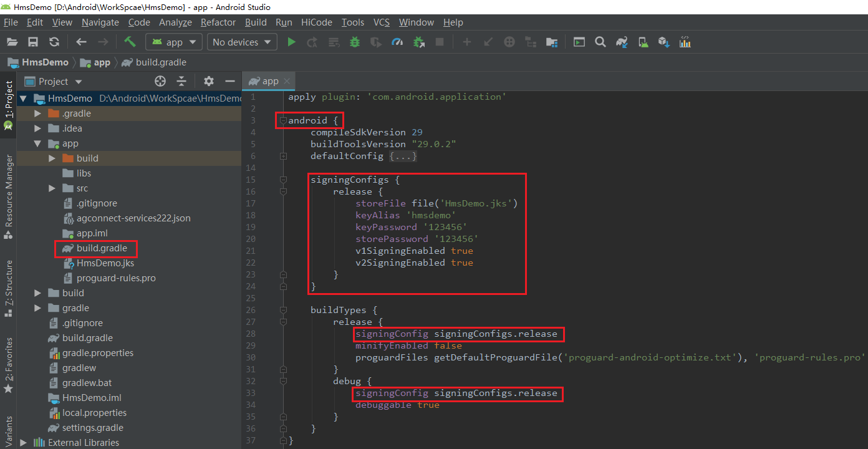Image resolution: width=868 pixels, height=449 pixels.
Task: Open the Navigate menu
Action: (100, 22)
